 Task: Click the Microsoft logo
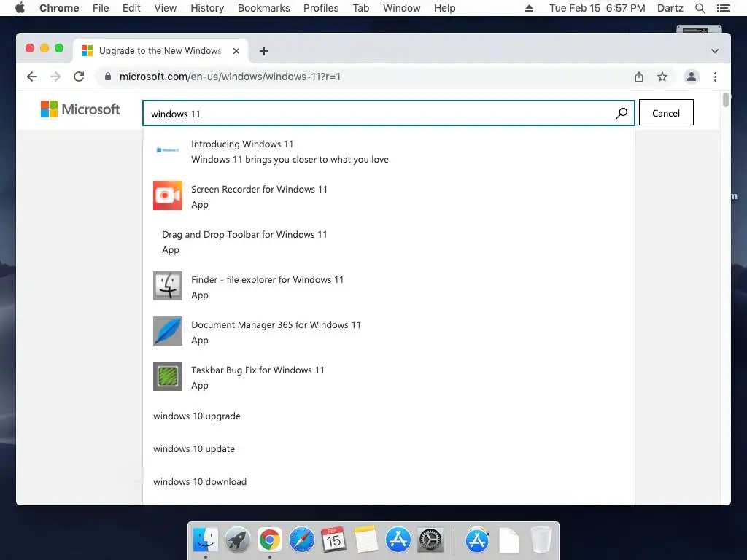(80, 109)
